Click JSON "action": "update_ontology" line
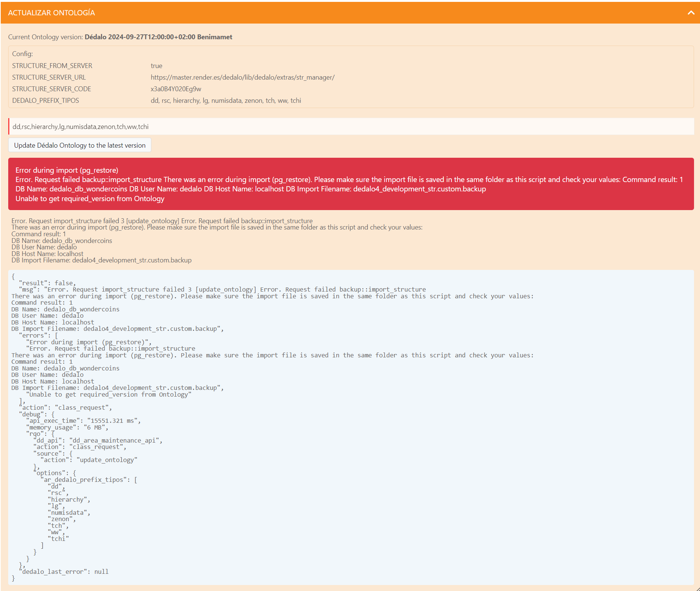This screenshot has width=700, height=591. click(x=89, y=460)
